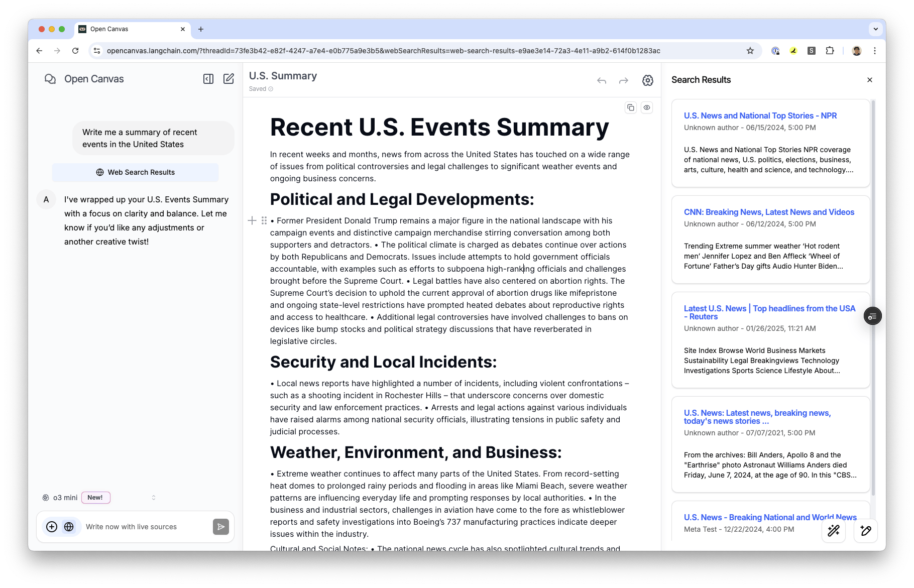Viewport: 914px width, 588px height.
Task: Click the U.S. Summary artifact title
Action: click(283, 76)
